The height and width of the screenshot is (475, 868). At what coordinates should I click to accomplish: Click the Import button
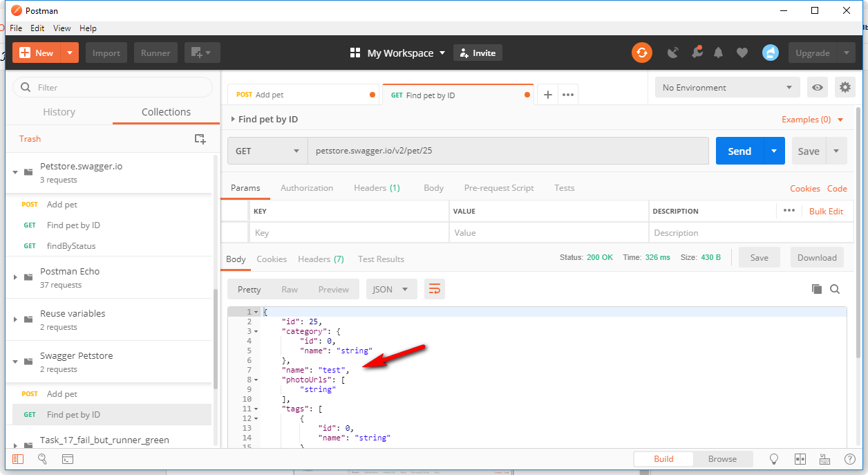coord(106,53)
